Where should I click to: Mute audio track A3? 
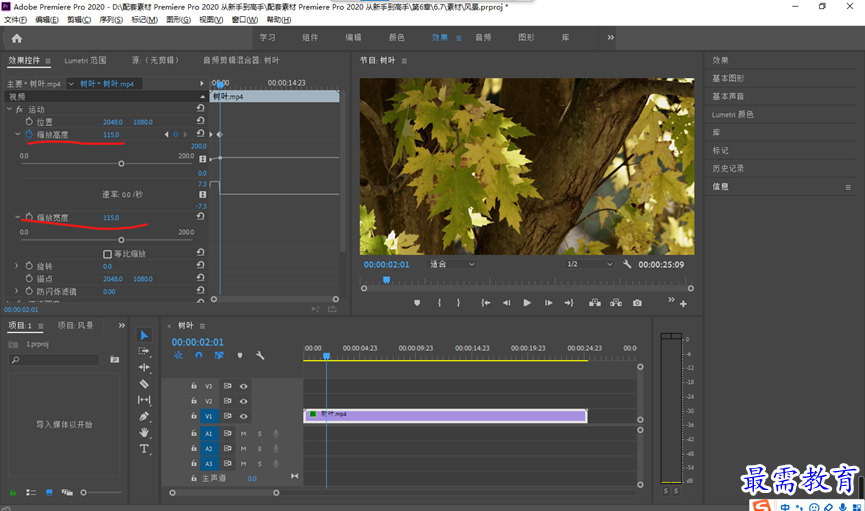[x=243, y=464]
